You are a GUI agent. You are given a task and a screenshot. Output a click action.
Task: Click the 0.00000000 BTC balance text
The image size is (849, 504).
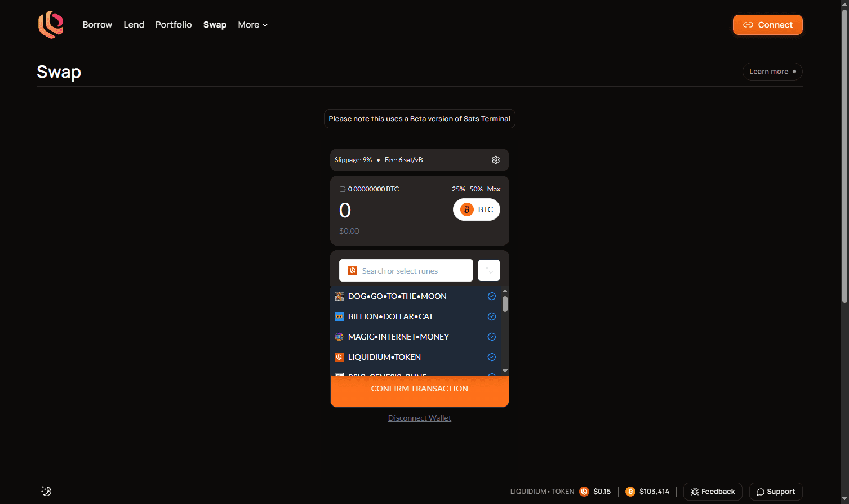point(374,189)
